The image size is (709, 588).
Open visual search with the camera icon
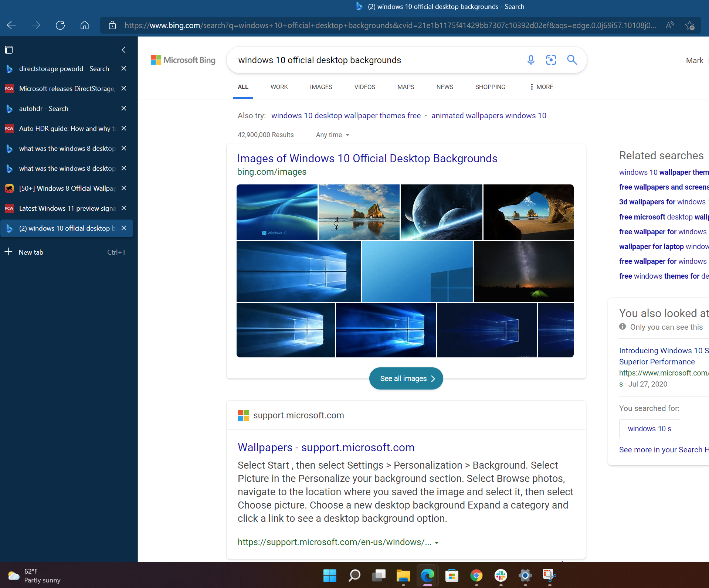[551, 60]
